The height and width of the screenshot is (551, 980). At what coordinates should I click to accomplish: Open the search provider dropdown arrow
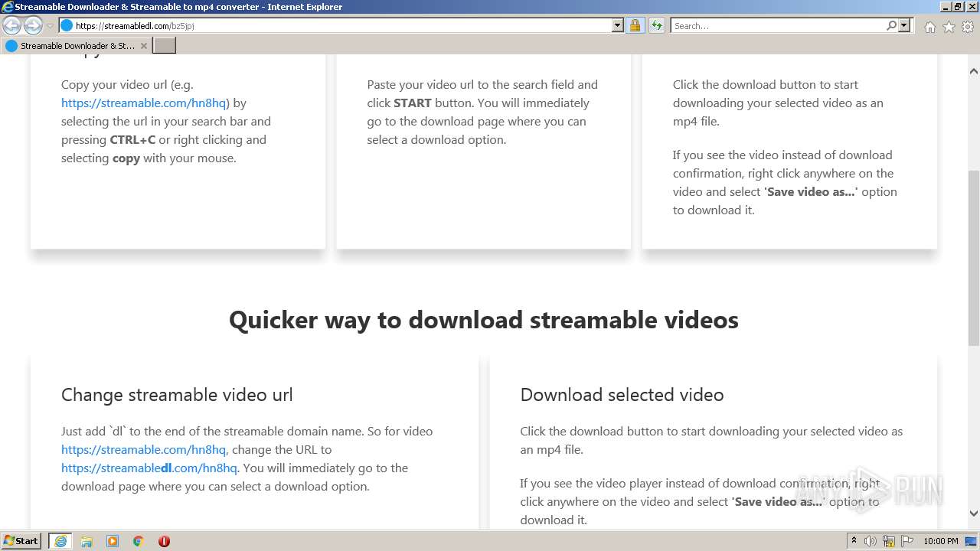click(904, 25)
